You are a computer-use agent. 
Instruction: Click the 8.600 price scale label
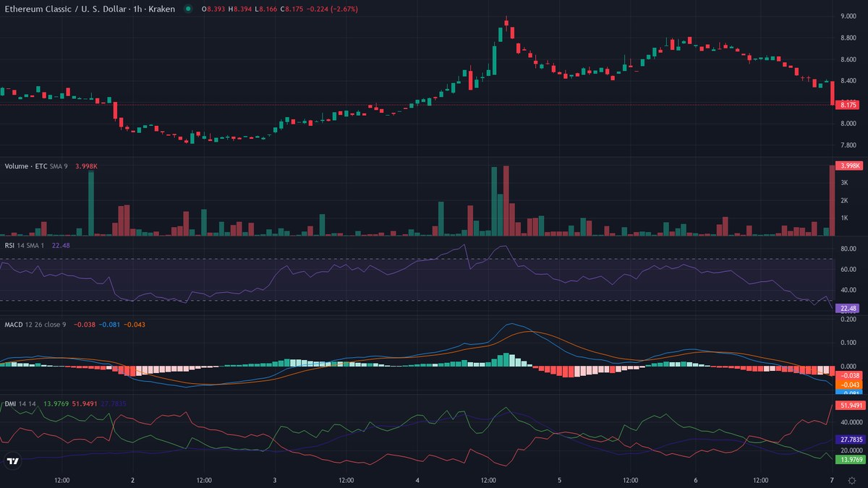click(848, 59)
